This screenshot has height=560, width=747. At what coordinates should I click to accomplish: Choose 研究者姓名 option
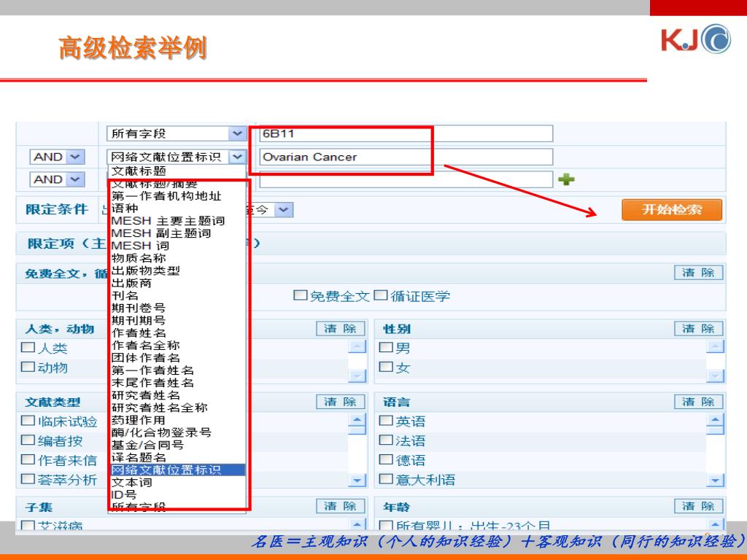(x=145, y=394)
